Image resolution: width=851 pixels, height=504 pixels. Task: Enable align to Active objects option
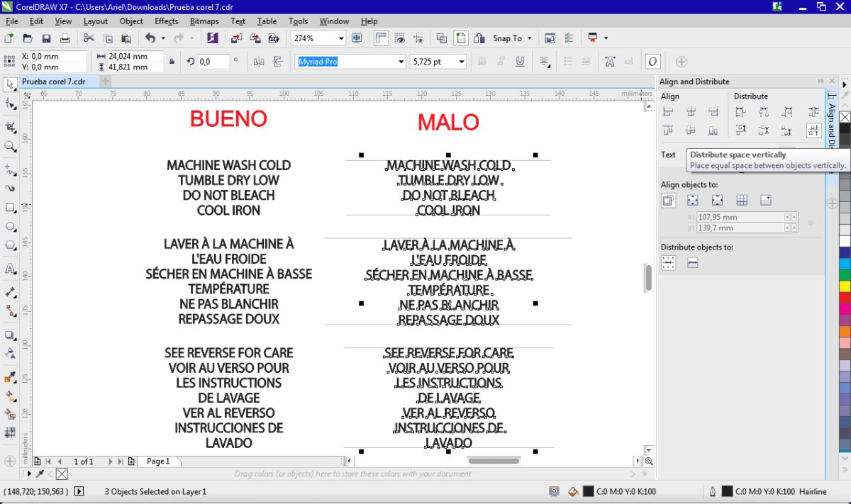point(668,201)
